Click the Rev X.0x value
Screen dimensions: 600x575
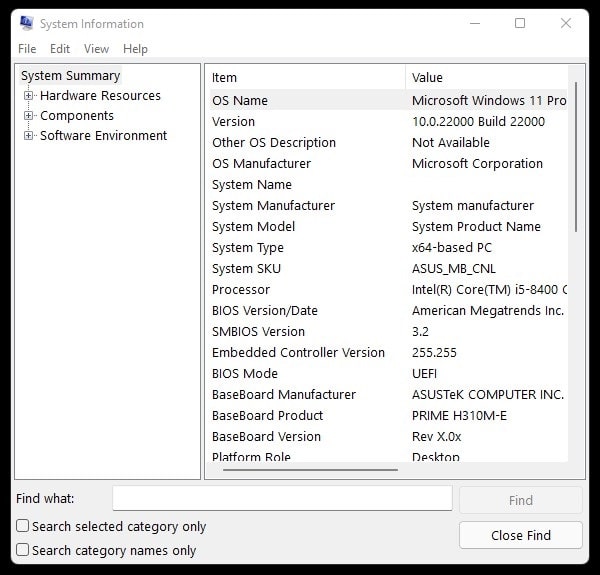coord(437,437)
